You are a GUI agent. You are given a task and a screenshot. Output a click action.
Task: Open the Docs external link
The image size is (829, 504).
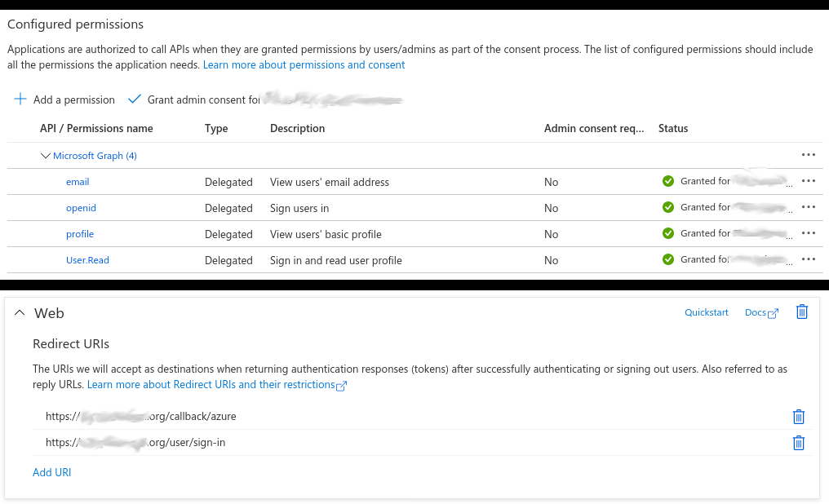coord(761,312)
